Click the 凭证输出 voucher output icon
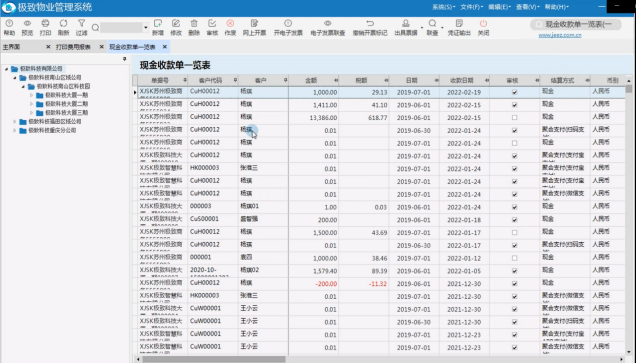Image resolution: width=636 pixels, height=364 pixels. pyautogui.click(x=459, y=24)
